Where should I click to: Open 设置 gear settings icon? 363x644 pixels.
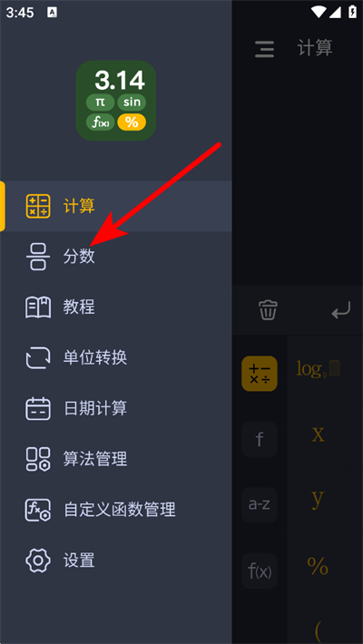tap(38, 561)
